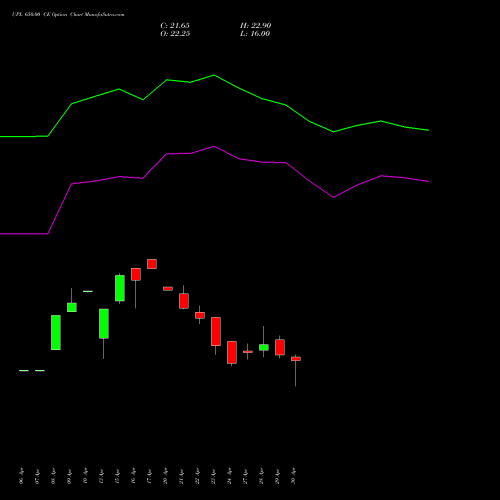Select the highest red candle for 17 Apr

(x=152, y=264)
